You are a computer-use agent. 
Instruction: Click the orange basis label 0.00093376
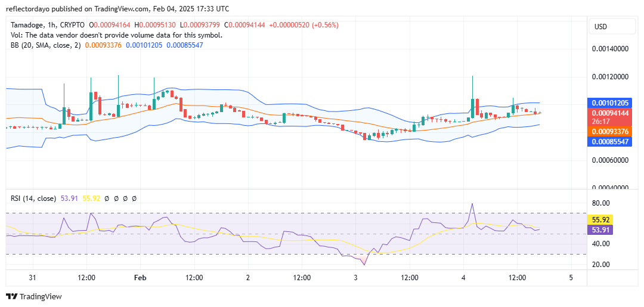click(610, 131)
